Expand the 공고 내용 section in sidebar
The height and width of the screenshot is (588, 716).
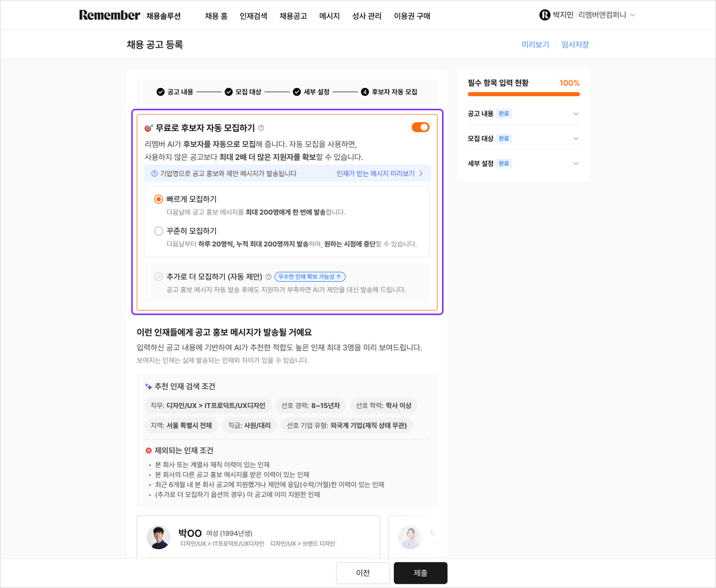576,114
